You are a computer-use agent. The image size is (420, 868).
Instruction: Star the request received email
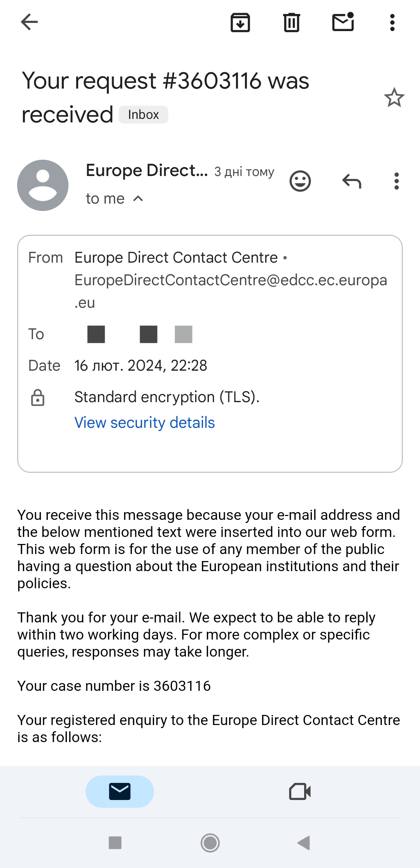[394, 98]
